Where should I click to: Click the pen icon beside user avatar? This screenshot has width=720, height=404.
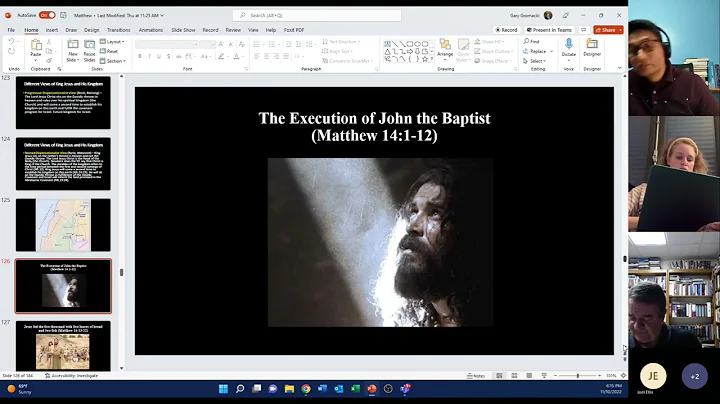tap(565, 15)
